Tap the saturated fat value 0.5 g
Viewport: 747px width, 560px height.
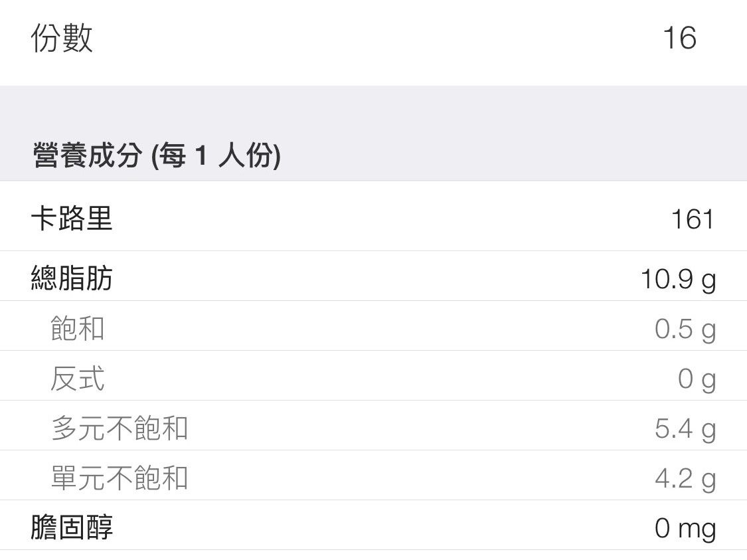click(685, 329)
